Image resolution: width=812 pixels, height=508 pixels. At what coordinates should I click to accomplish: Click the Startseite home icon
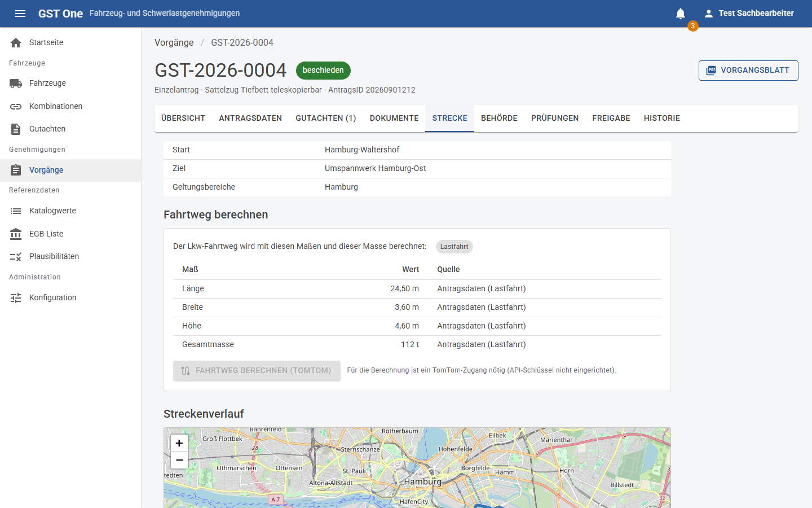[16, 43]
